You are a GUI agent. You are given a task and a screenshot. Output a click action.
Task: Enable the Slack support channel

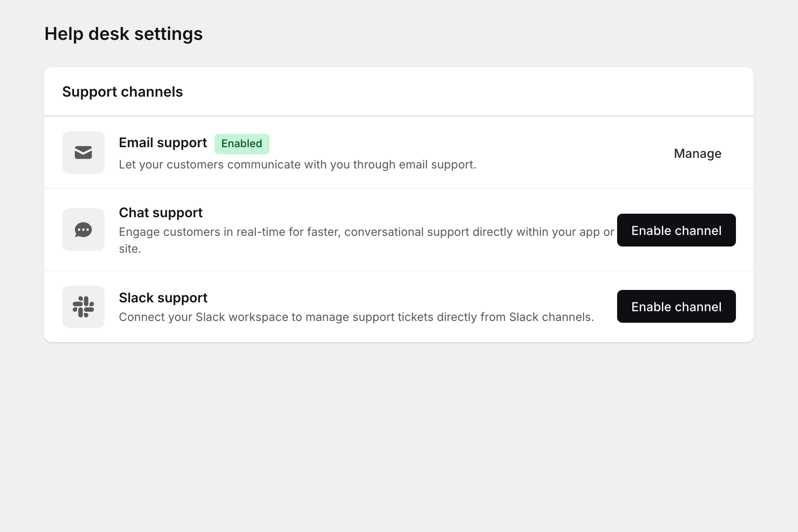pyautogui.click(x=676, y=306)
